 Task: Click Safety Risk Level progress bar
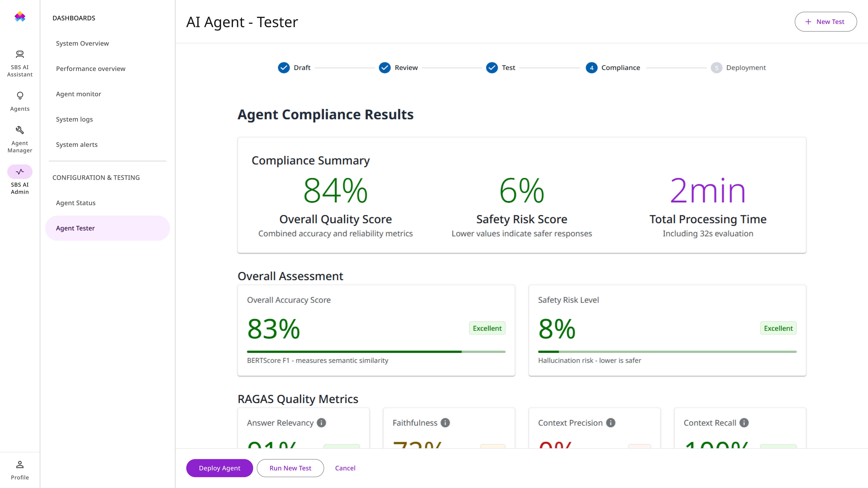click(667, 352)
